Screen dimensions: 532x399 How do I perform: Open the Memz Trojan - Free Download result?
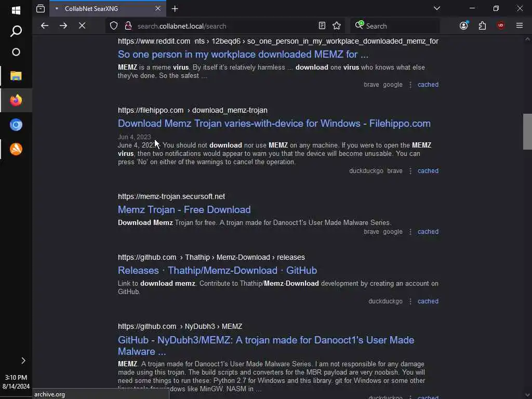click(184, 210)
